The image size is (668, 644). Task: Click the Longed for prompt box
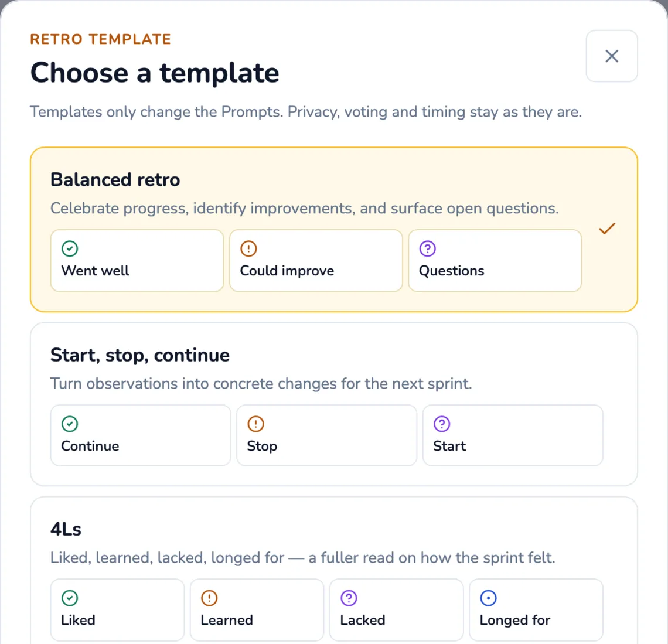click(536, 610)
